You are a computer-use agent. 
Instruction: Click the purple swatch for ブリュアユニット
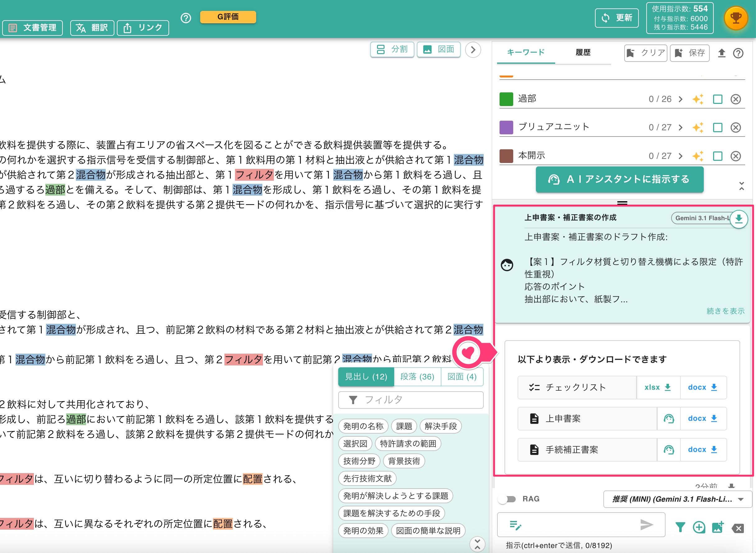506,128
